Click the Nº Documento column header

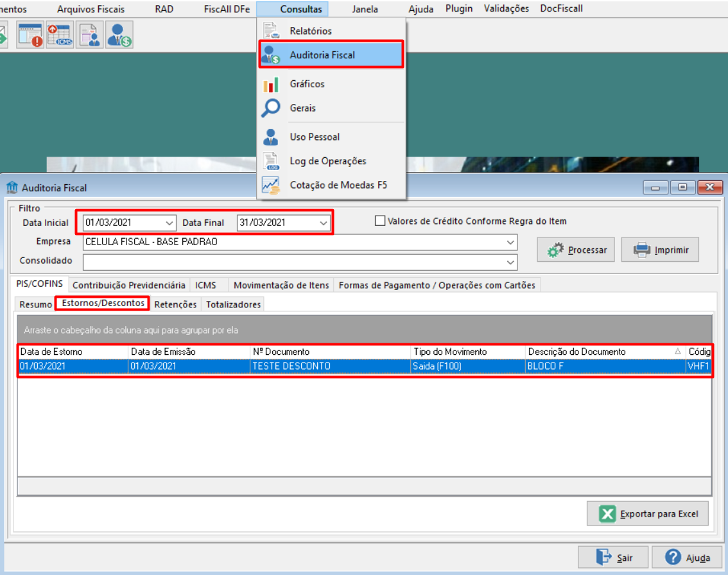tap(331, 352)
